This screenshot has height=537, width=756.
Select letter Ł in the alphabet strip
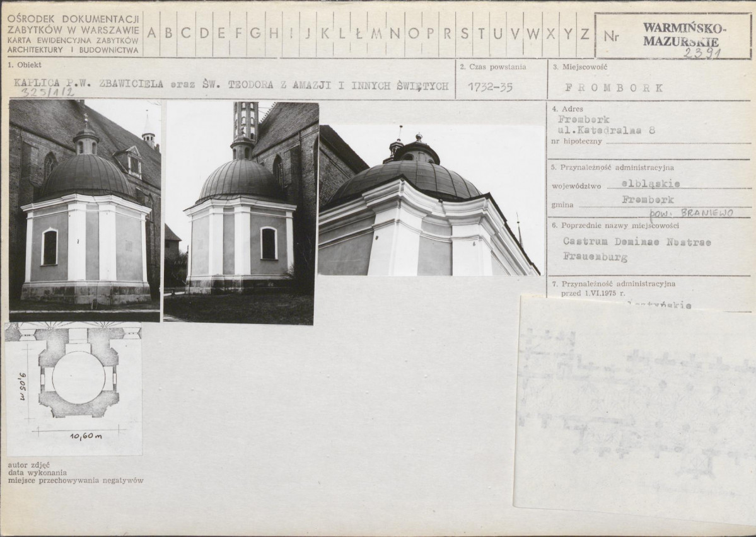358,34
